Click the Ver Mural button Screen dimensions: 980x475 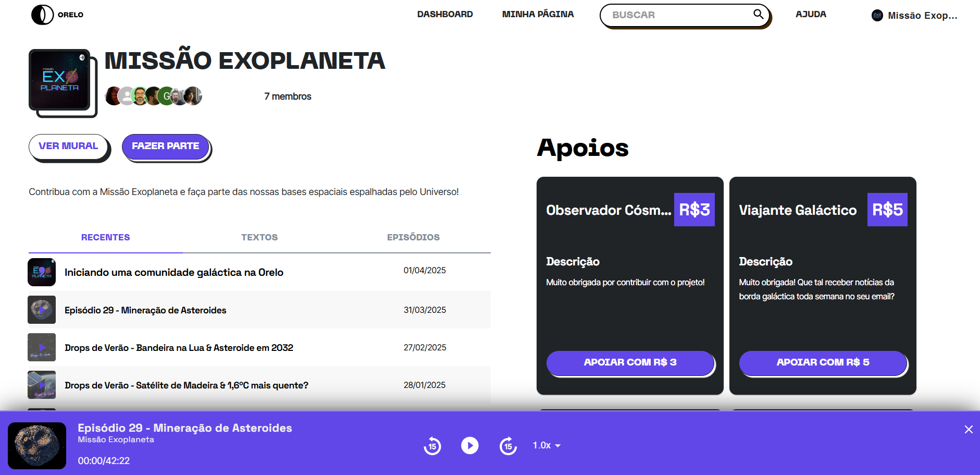click(68, 146)
